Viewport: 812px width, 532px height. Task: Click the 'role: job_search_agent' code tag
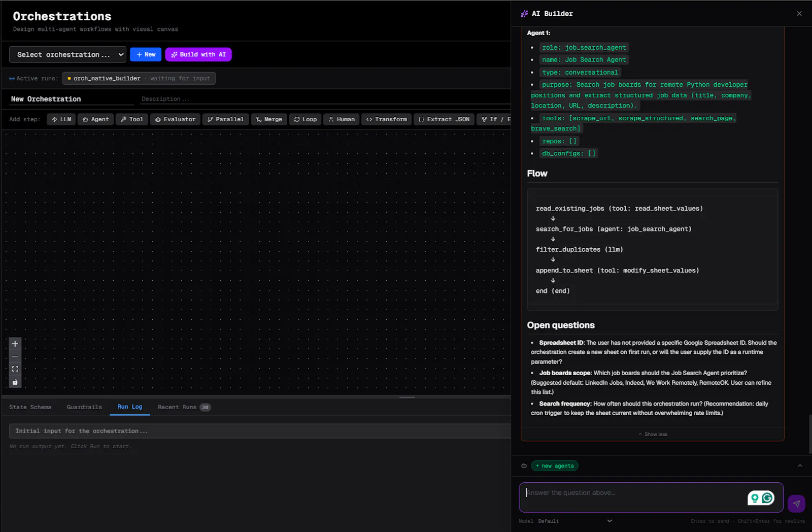pyautogui.click(x=584, y=47)
